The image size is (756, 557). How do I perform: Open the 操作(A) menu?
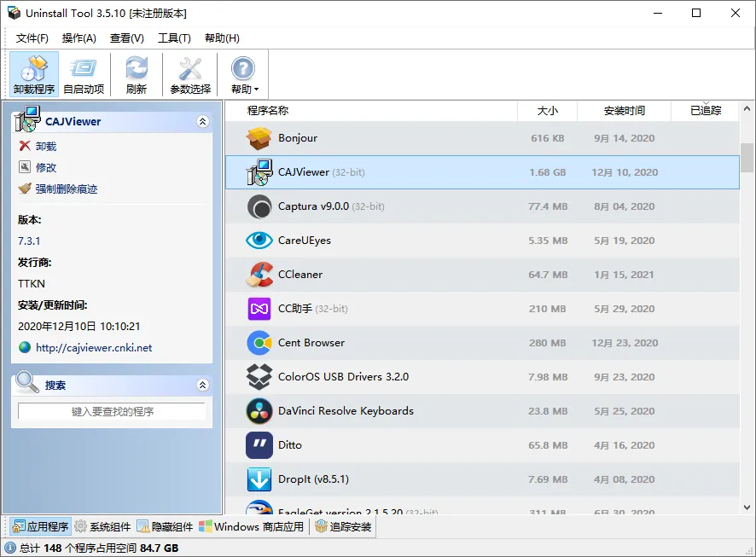[79, 38]
